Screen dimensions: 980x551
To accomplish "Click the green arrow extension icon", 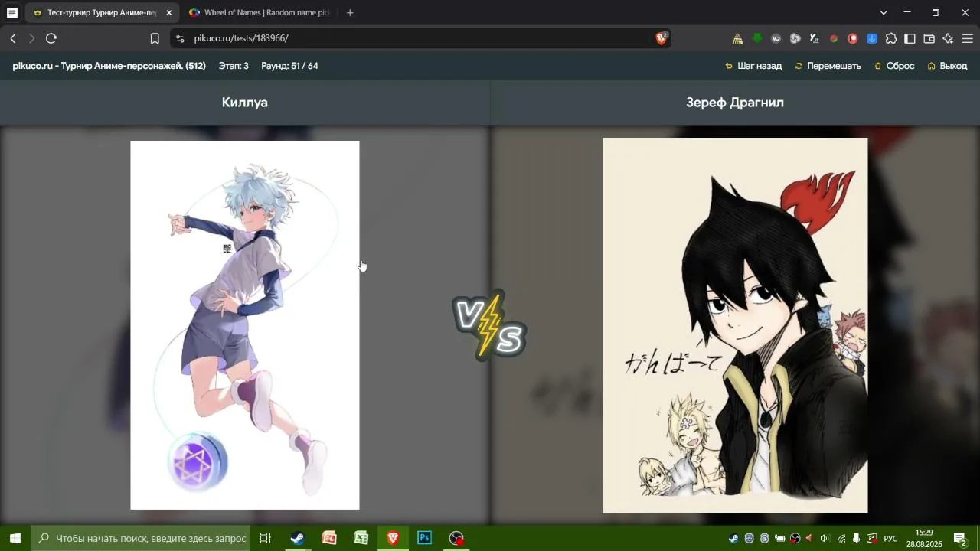I will click(x=756, y=38).
